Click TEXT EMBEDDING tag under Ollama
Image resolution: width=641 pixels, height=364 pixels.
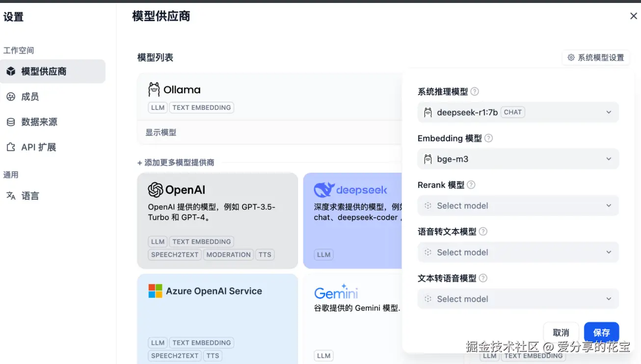click(201, 107)
